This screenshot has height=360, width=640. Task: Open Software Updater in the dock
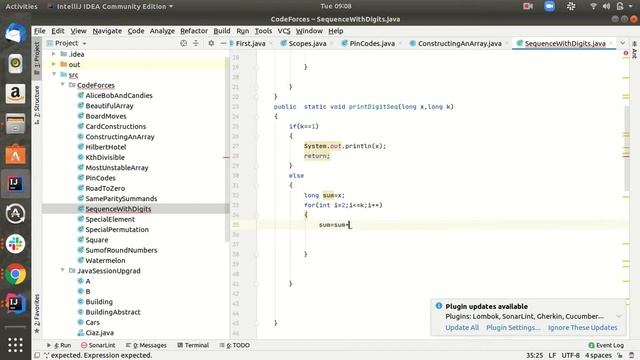[x=16, y=214]
